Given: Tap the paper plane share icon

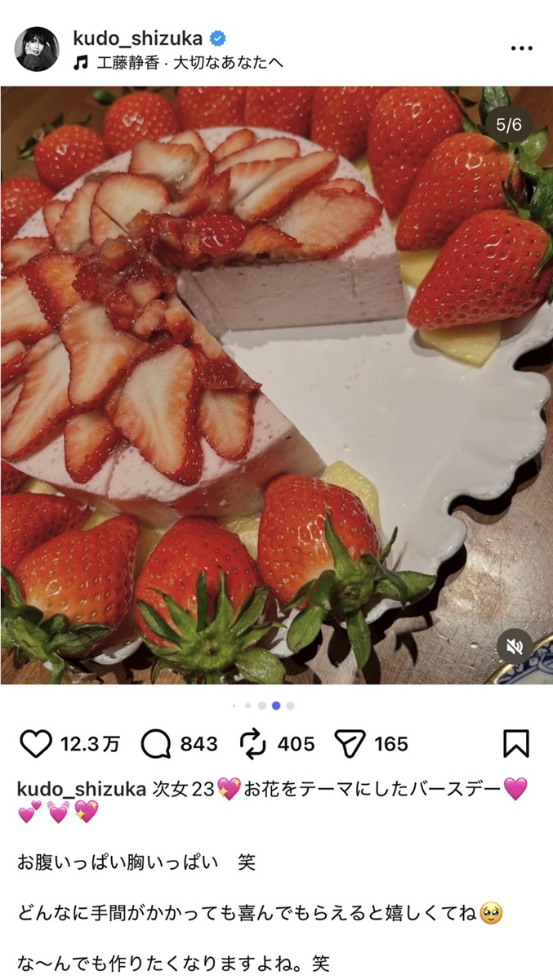Looking at the screenshot, I should coord(350,743).
